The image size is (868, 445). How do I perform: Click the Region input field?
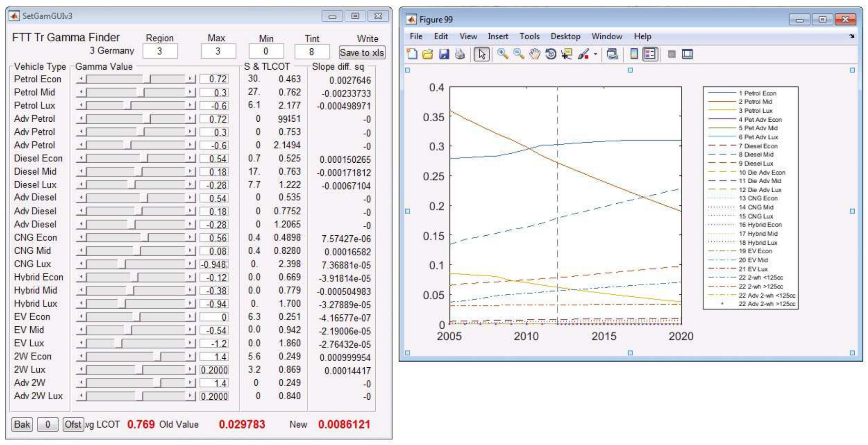click(160, 51)
